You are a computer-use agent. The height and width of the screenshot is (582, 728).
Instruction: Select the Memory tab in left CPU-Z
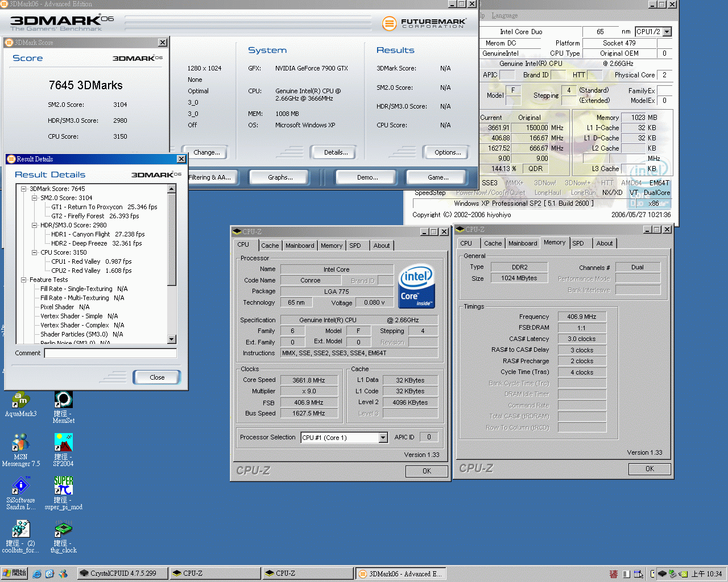tap(332, 246)
